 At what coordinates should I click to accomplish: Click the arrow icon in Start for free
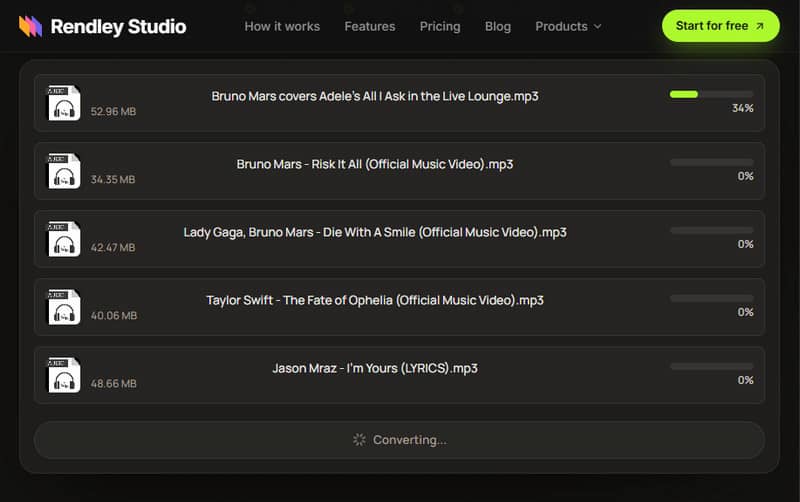pyautogui.click(x=760, y=26)
